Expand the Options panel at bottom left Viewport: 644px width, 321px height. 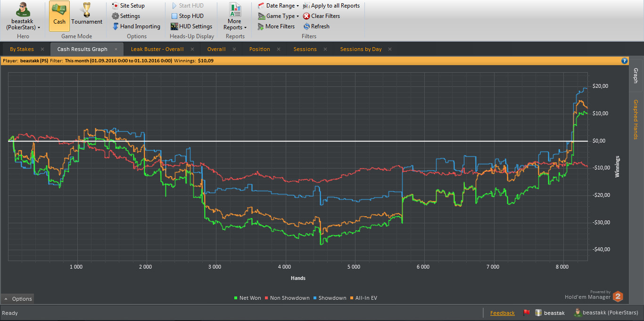[x=17, y=299]
